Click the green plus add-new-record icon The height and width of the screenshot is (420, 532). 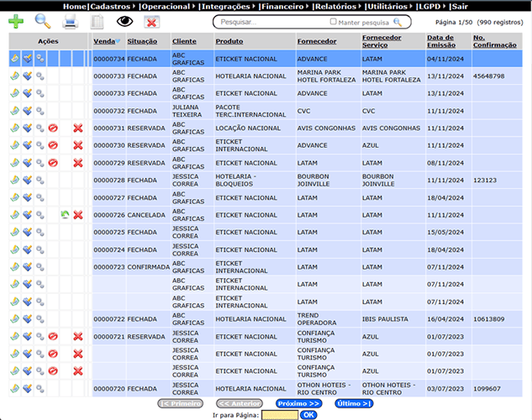pos(16,21)
